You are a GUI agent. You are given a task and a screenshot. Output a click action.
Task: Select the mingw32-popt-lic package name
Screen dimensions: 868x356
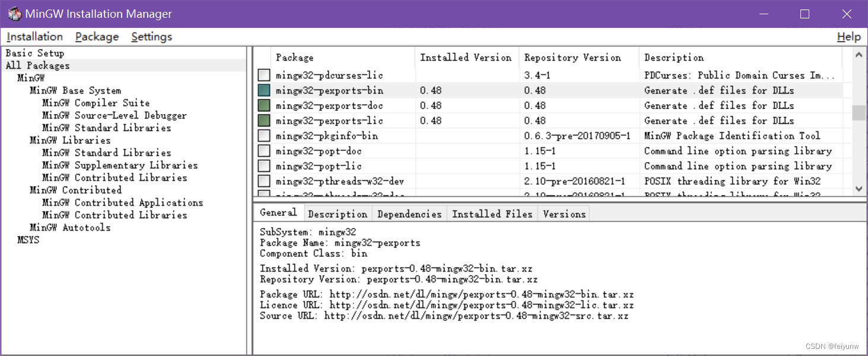tap(319, 166)
